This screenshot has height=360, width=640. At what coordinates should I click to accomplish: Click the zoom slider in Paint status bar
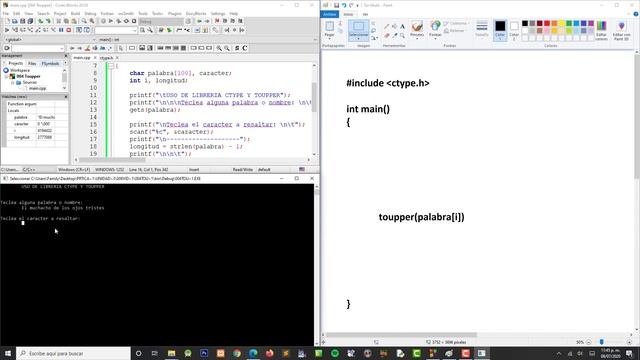click(602, 342)
